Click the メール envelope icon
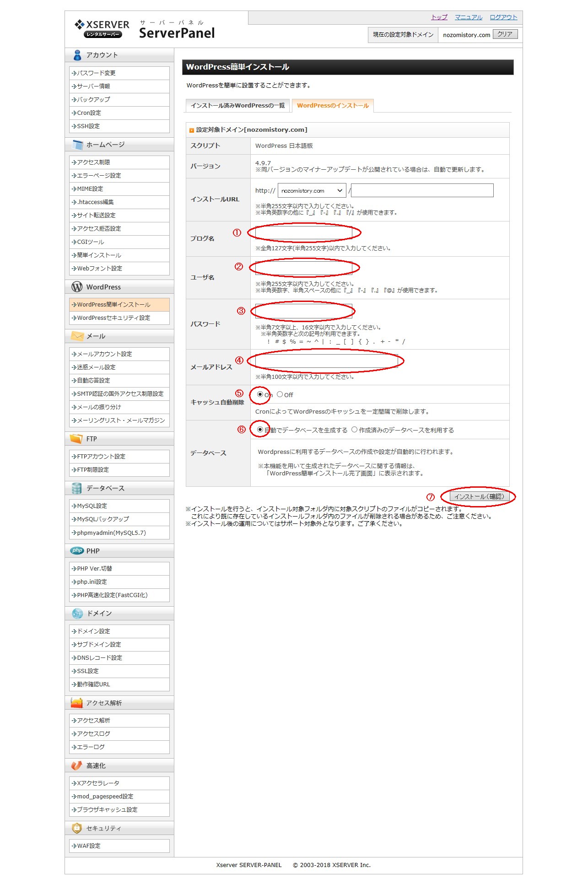This screenshot has height=889, width=588. coord(77,336)
